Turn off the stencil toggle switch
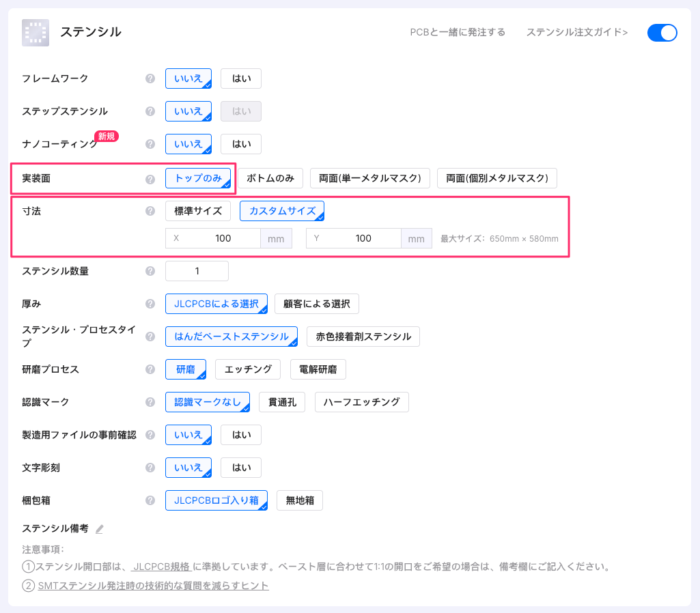700x613 pixels. pos(662,33)
